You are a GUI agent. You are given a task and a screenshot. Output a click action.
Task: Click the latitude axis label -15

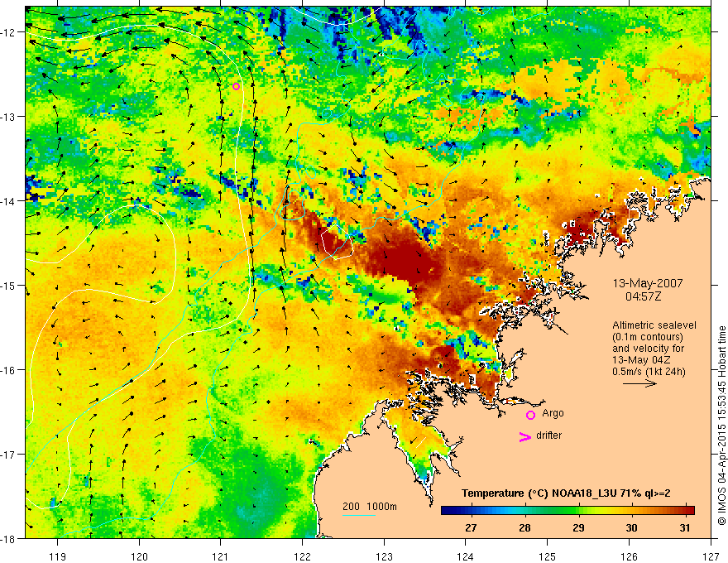pyautogui.click(x=9, y=285)
